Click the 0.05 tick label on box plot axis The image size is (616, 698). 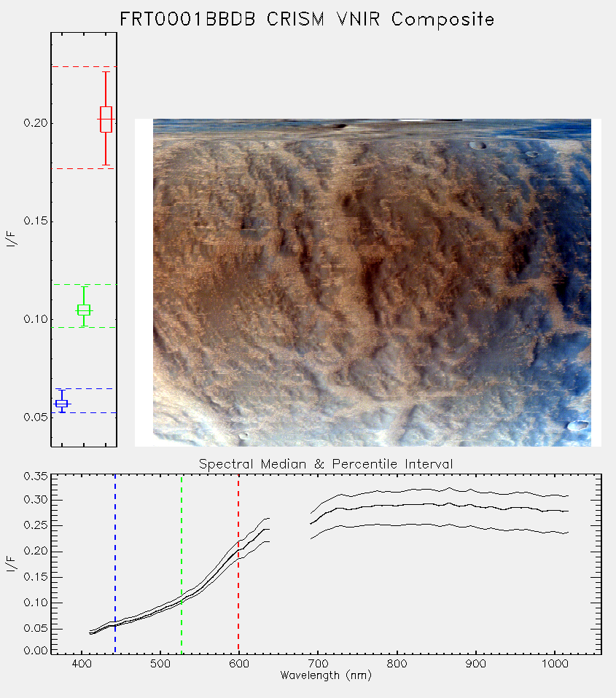[x=36, y=417]
